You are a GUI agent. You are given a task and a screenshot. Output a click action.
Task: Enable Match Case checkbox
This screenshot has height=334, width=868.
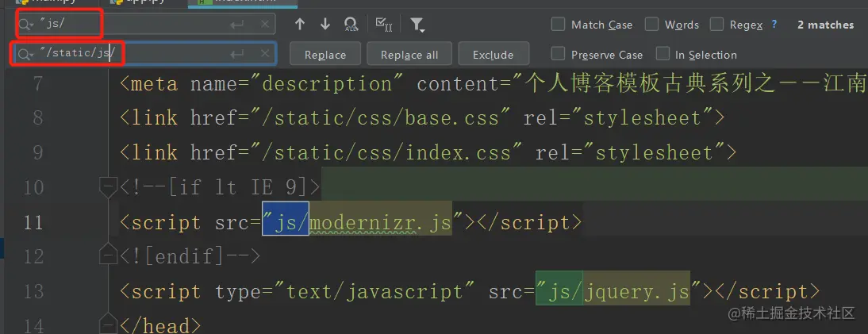coord(559,25)
